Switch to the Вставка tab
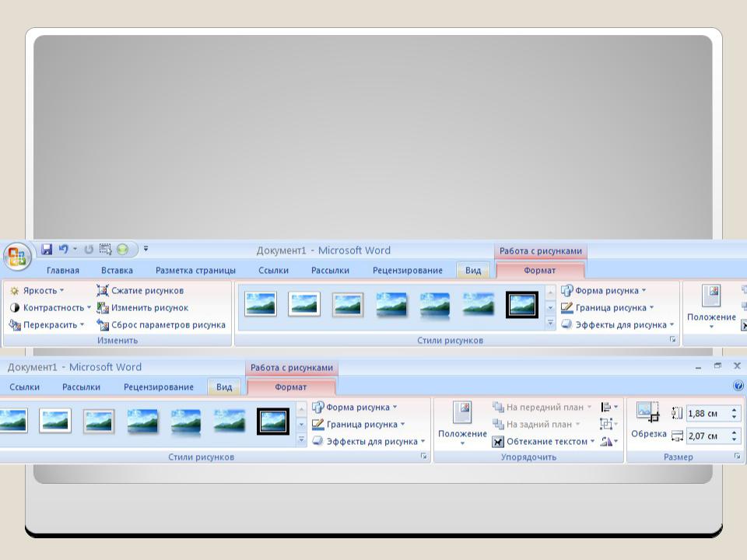The image size is (747, 560). point(117,271)
